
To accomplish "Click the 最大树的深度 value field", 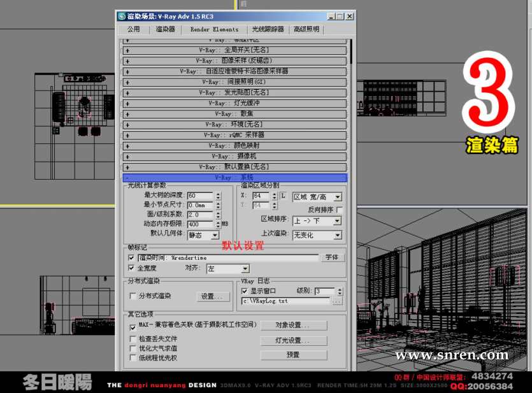I will [201, 196].
